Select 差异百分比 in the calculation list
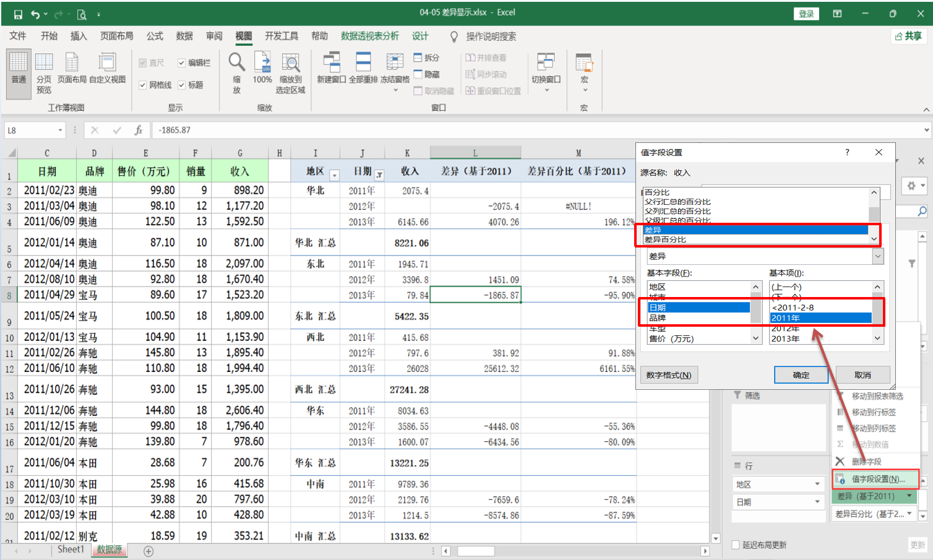This screenshot has width=933, height=560. click(x=756, y=239)
